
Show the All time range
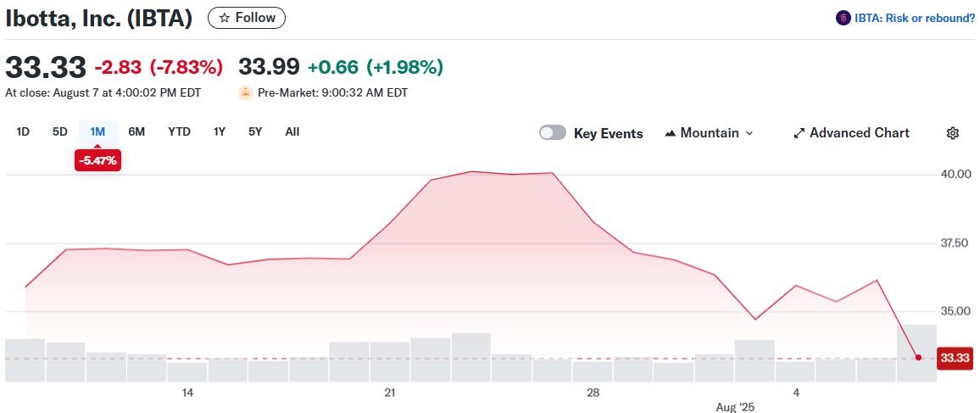click(292, 131)
